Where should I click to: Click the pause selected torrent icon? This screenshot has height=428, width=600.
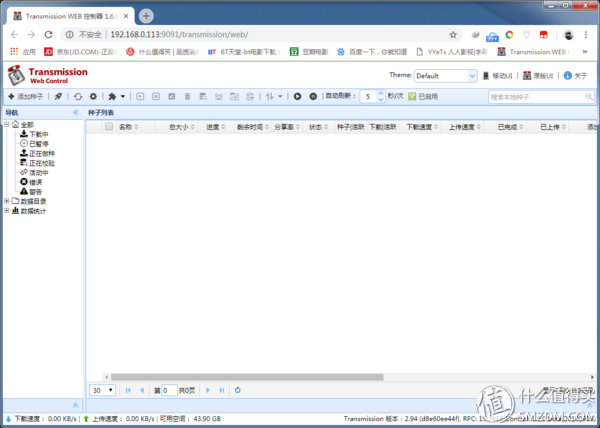coord(156,96)
